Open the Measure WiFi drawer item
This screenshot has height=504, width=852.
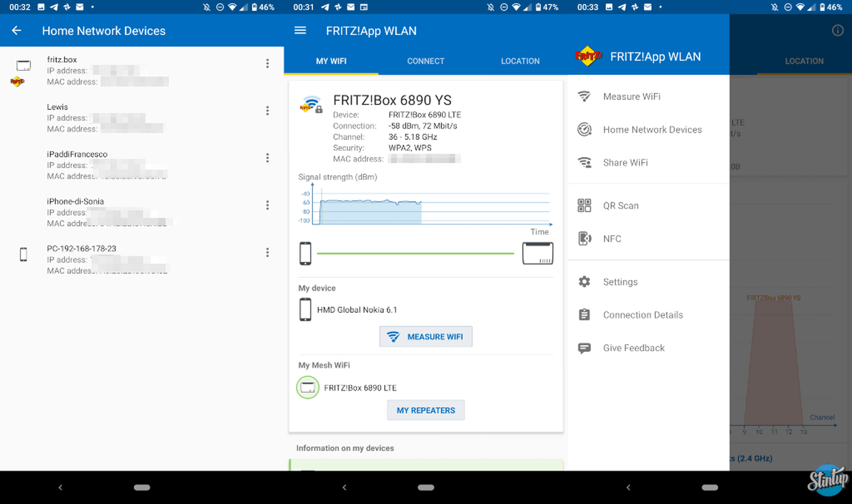[x=632, y=96]
